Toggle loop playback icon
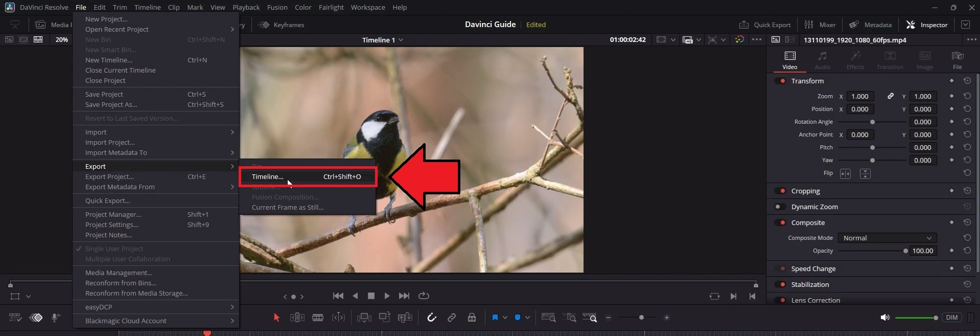 [x=424, y=296]
